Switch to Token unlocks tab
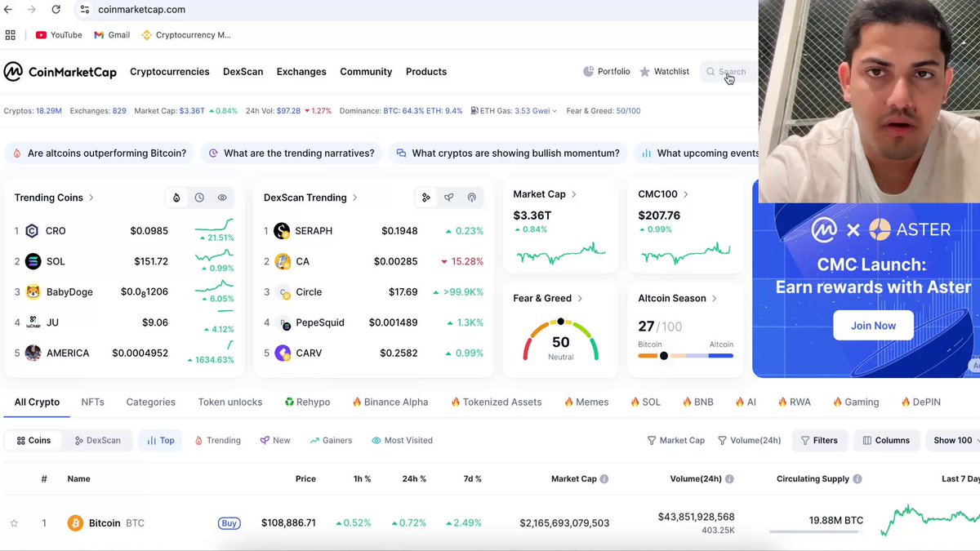The width and height of the screenshot is (980, 551). coord(230,402)
